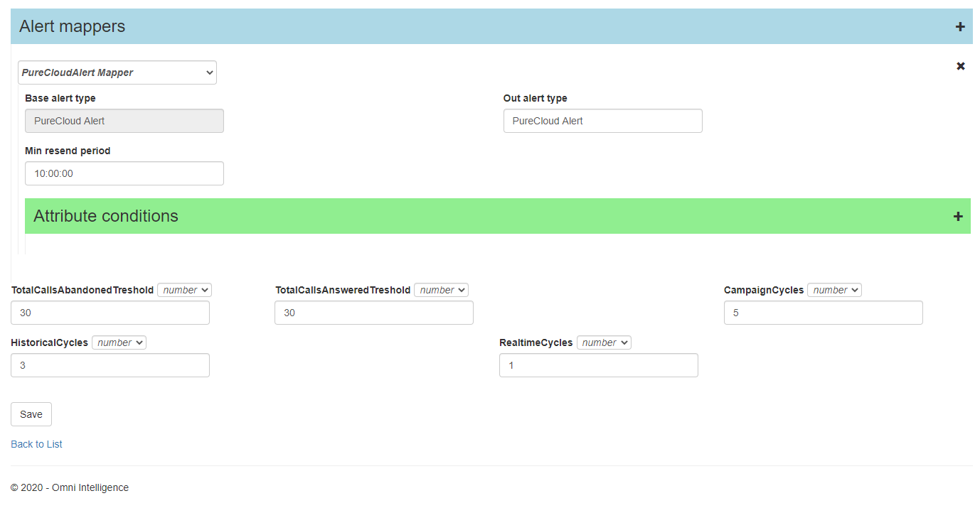Focus the CampaignCycles value field
Screen dimensions: 980x513
click(x=823, y=313)
